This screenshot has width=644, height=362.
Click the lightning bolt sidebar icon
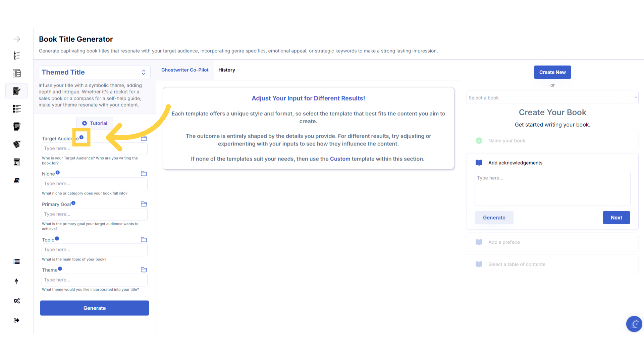point(16,281)
